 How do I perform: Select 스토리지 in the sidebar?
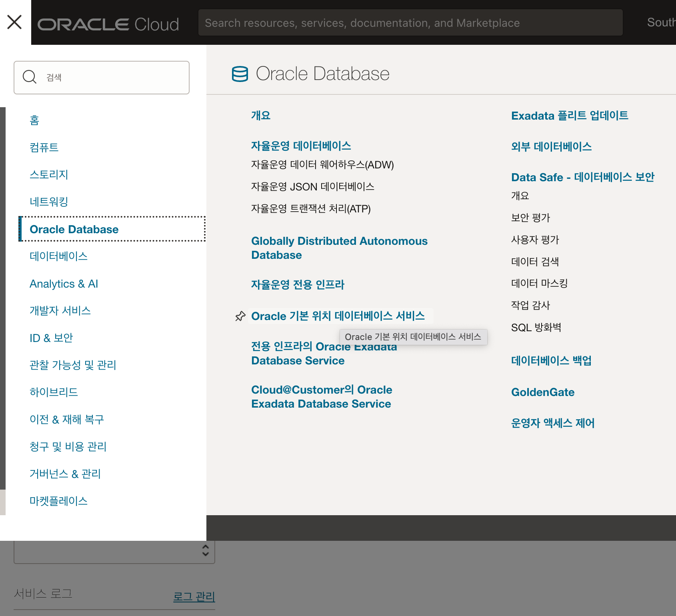click(x=49, y=174)
